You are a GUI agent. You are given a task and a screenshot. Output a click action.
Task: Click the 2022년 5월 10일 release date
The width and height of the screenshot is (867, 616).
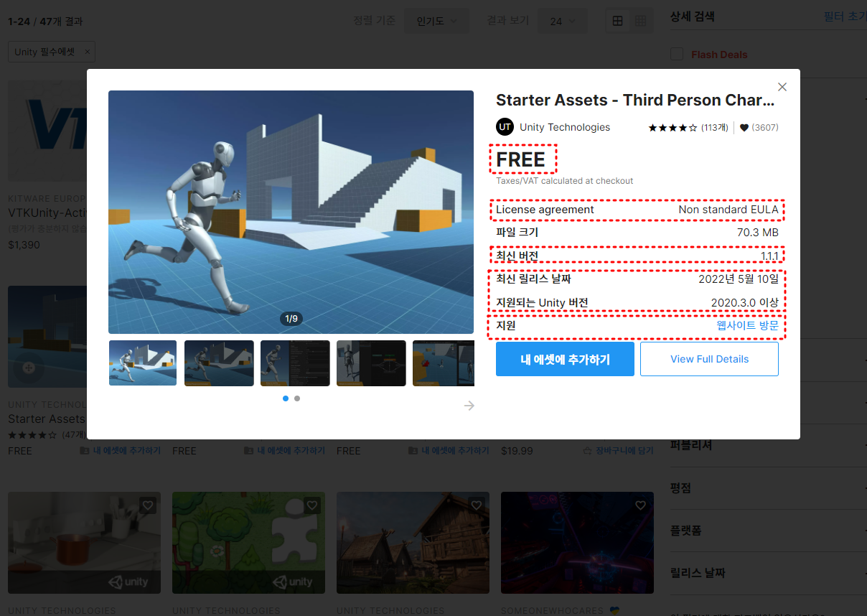[x=739, y=279]
